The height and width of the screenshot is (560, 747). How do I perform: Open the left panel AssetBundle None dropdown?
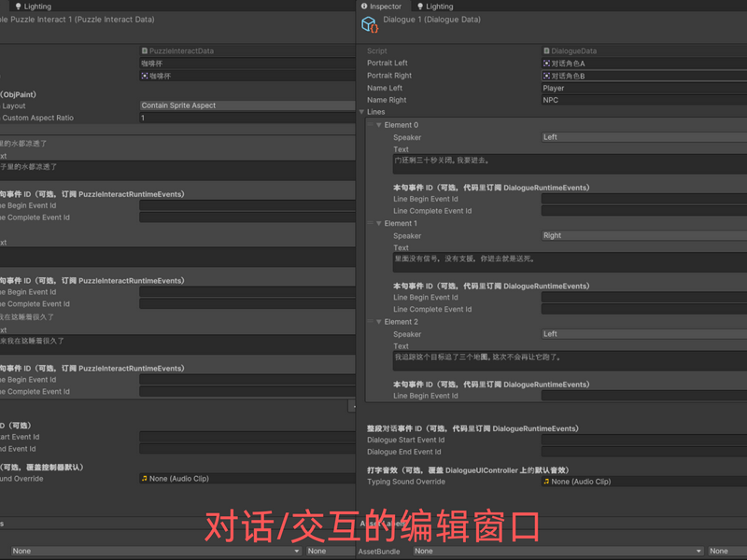(156, 551)
